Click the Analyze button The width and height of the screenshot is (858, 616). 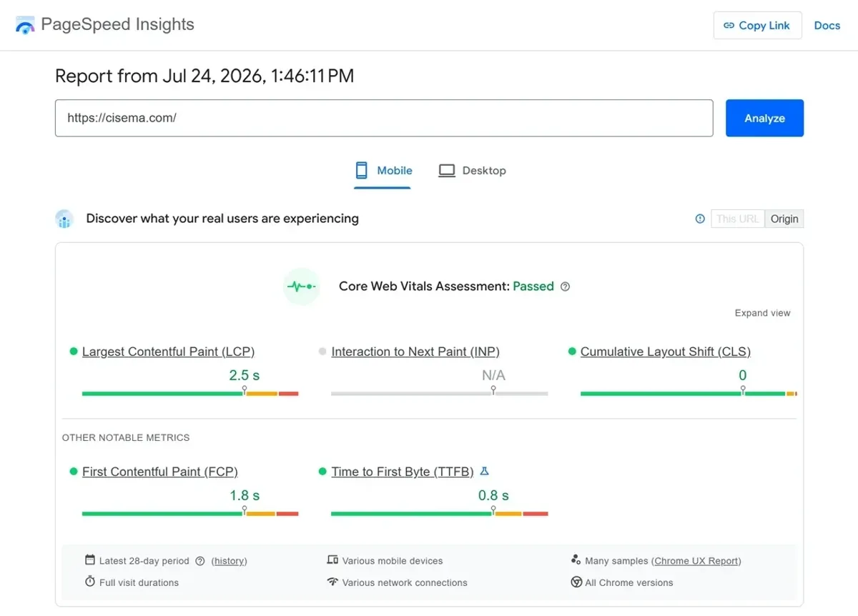(x=765, y=118)
